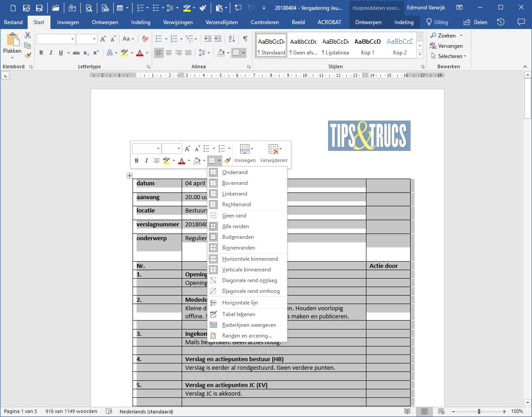Choose Alle randen from the borders menu
Screen dimensions: 532x417
tap(247, 226)
